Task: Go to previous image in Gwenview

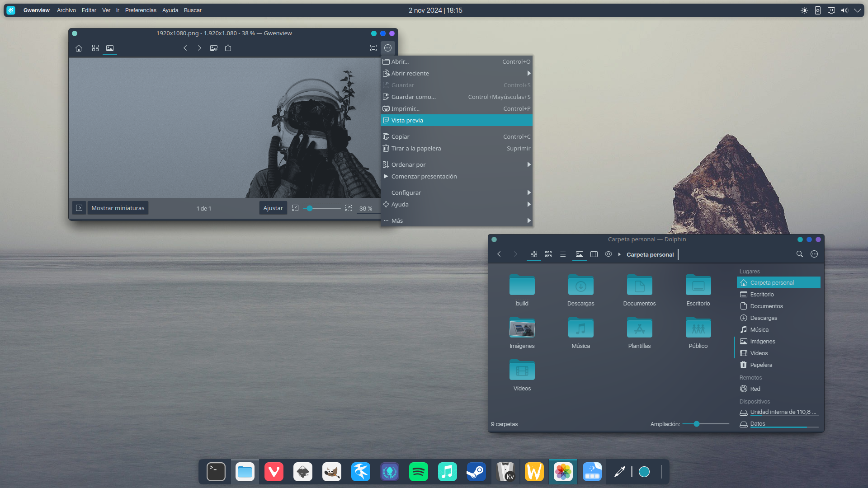Action: pyautogui.click(x=185, y=48)
